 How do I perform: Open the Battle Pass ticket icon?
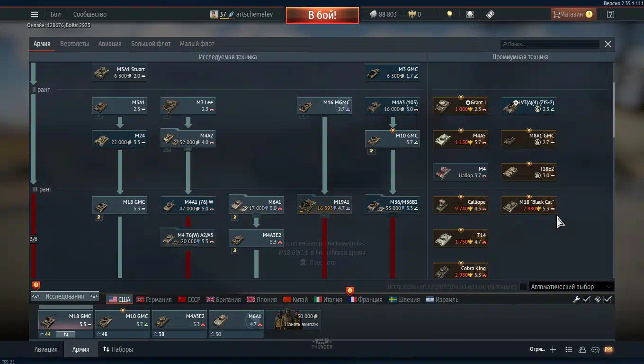[x=491, y=14]
